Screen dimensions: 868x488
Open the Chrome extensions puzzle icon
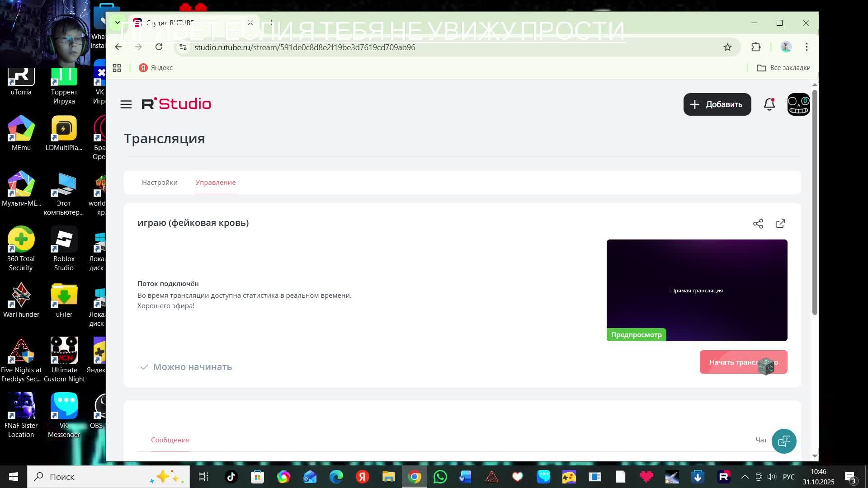pyautogui.click(x=756, y=47)
